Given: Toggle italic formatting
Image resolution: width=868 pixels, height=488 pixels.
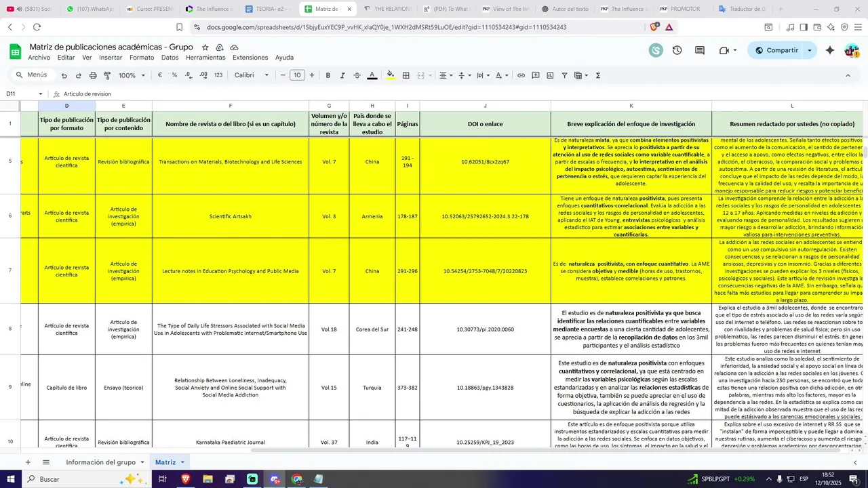Looking at the screenshot, I should (x=342, y=75).
